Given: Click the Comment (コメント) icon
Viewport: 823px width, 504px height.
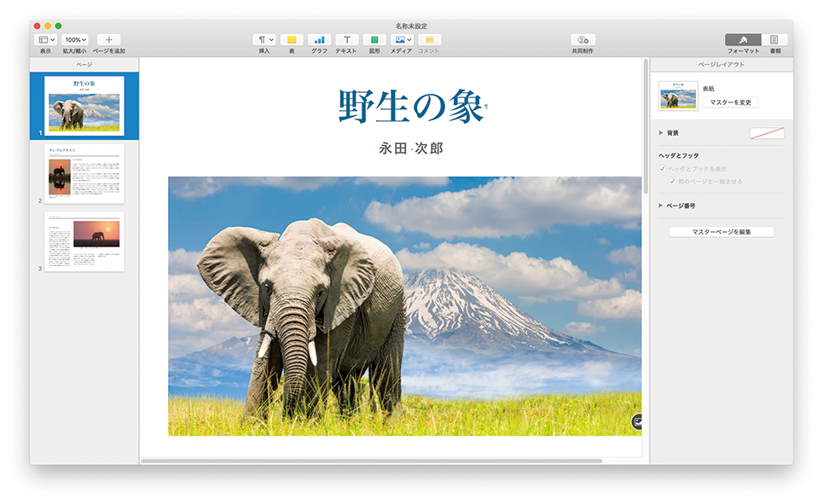Looking at the screenshot, I should coord(430,40).
